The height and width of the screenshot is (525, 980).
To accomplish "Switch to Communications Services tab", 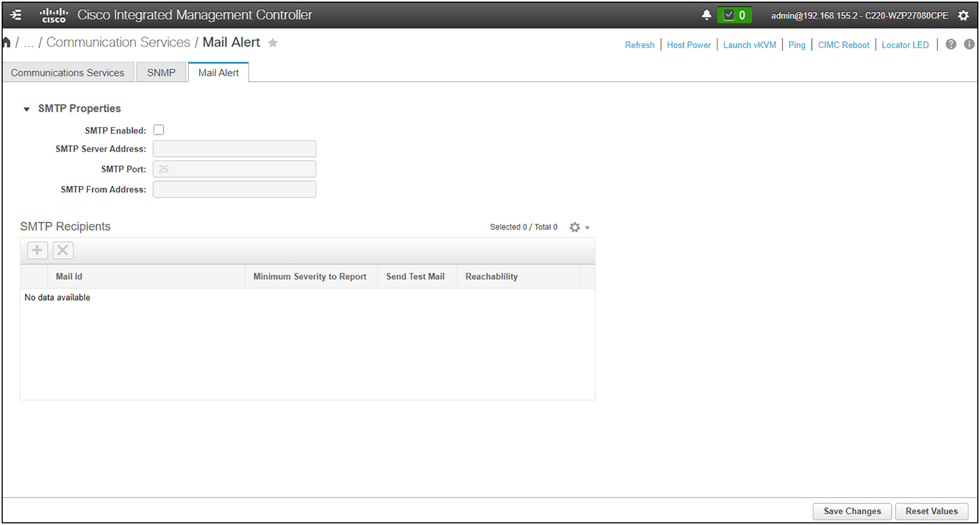I will coord(68,73).
